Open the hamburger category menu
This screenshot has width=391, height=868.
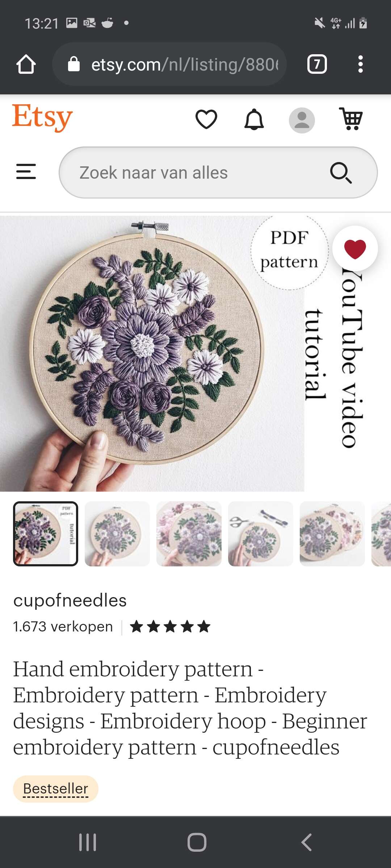coord(26,171)
